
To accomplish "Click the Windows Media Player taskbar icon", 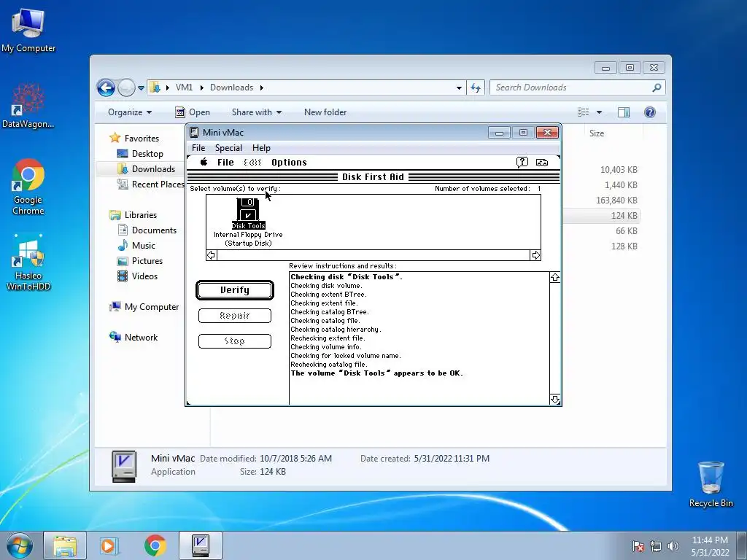I will (109, 545).
